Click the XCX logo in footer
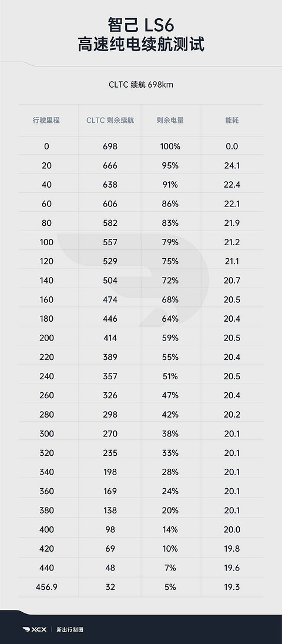 (34, 629)
